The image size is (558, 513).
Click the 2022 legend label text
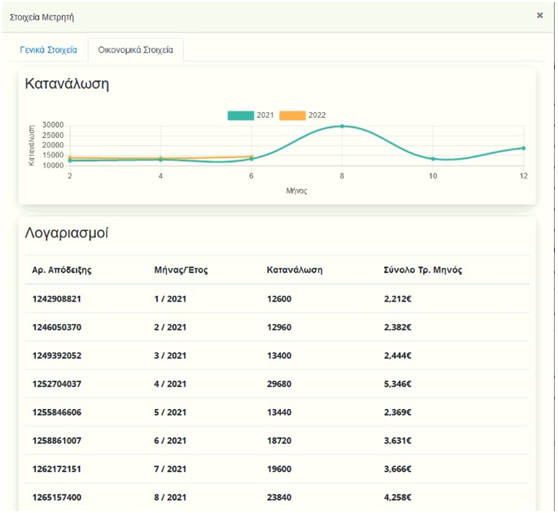point(317,115)
